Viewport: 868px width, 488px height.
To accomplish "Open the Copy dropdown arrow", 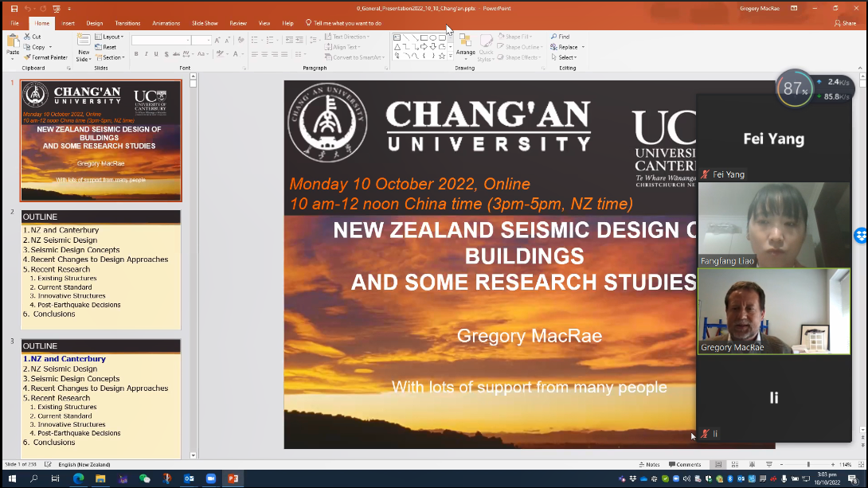I will tap(50, 47).
